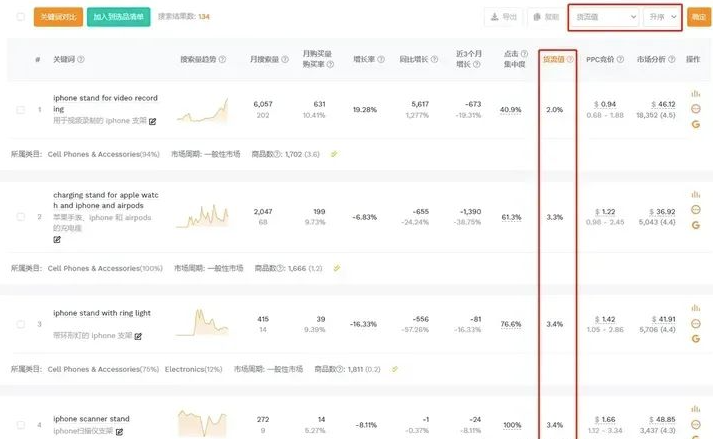Click help icon beside 关键词 column header
713x439 pixels.
pos(80,59)
